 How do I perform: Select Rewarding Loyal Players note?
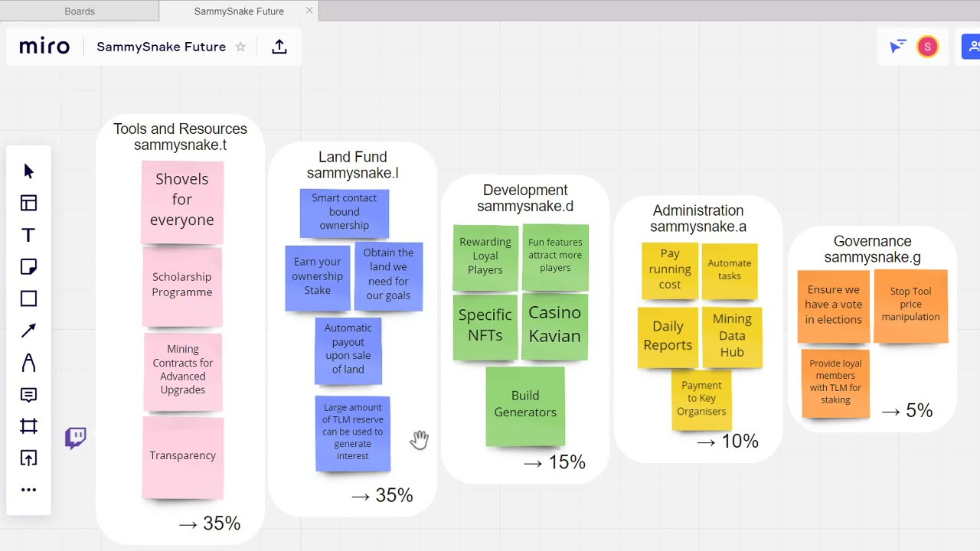(x=485, y=258)
